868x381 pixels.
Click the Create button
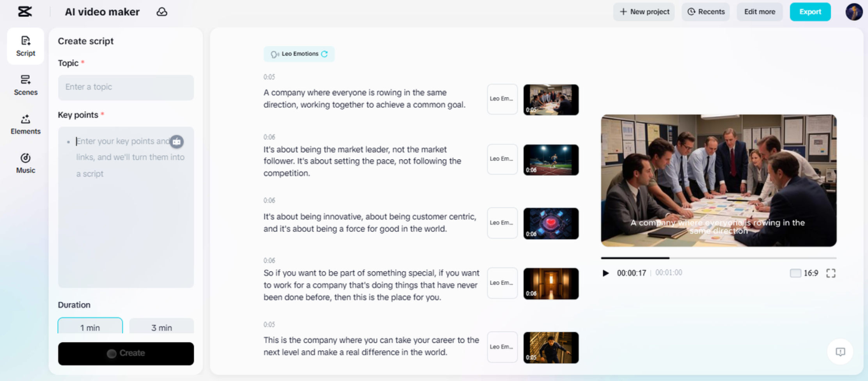tap(126, 353)
